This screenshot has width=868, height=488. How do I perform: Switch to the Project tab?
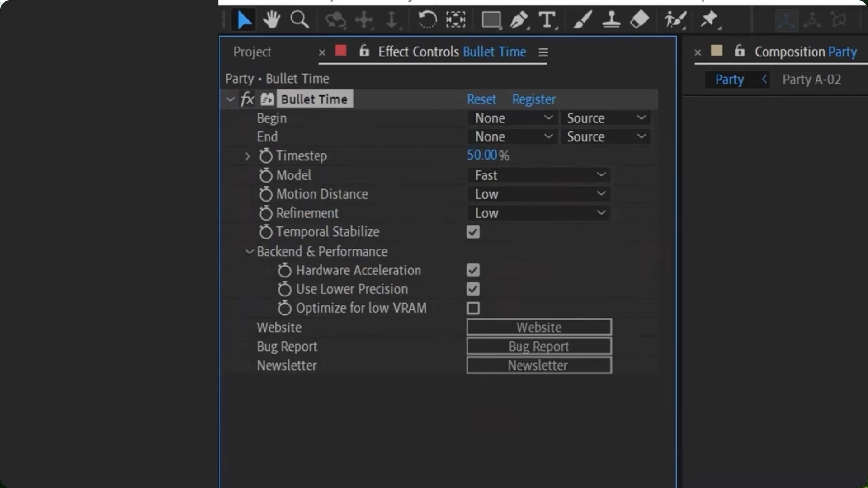[252, 52]
